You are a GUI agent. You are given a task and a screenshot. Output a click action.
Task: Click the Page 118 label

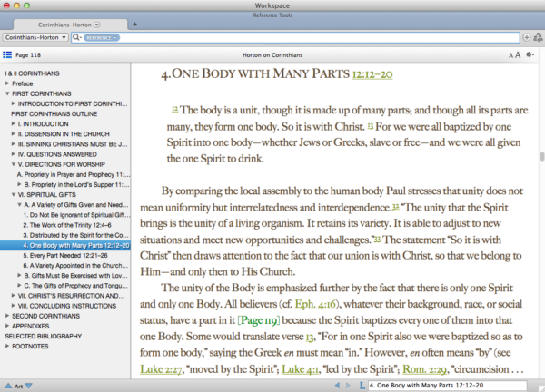(x=28, y=54)
